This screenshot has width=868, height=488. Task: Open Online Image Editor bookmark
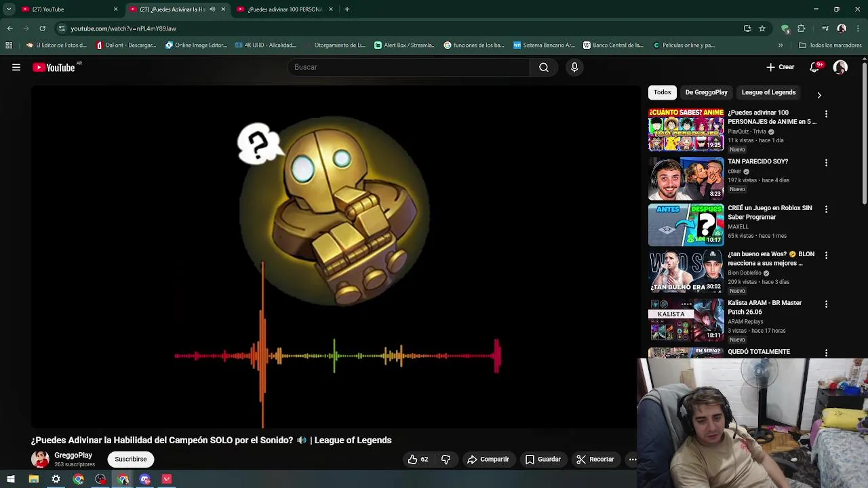tap(196, 45)
